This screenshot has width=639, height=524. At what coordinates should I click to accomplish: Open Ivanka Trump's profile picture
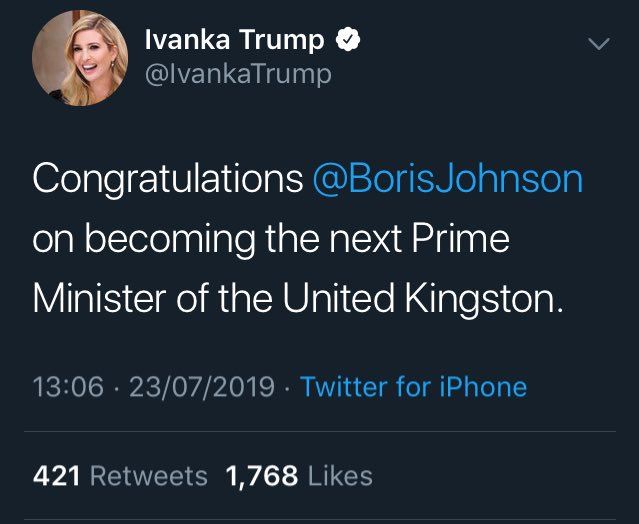[80, 58]
